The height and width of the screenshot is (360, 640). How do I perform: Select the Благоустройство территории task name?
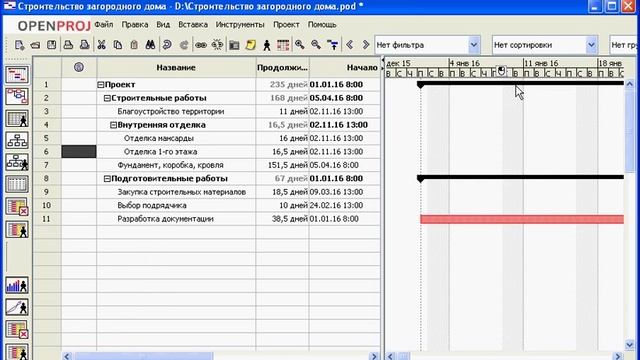click(x=171, y=111)
